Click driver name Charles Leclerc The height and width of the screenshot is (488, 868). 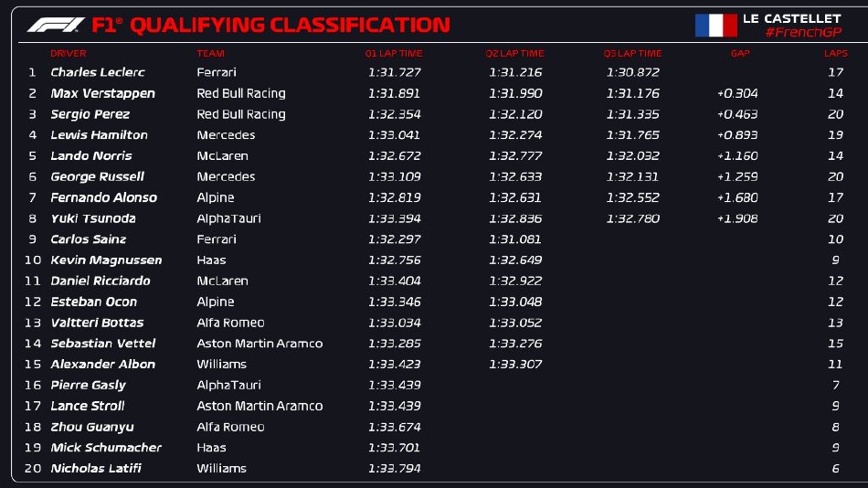click(98, 72)
